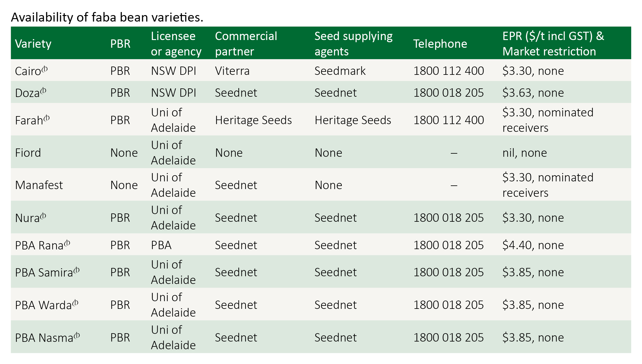Select the Seedmark seed agent cell

[x=340, y=71]
